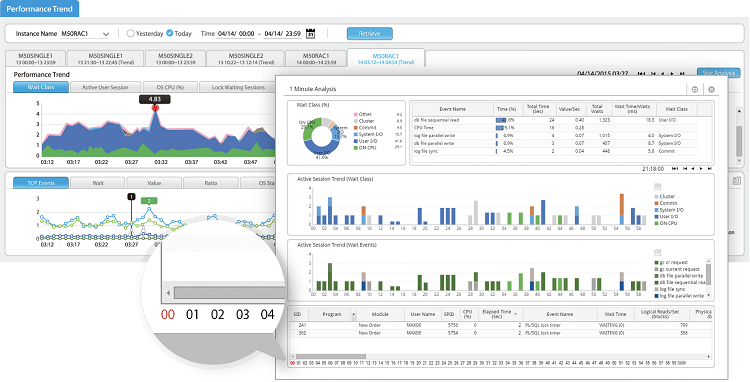Click the Wait Time column header
This screenshot has height=382, width=750.
(616, 314)
